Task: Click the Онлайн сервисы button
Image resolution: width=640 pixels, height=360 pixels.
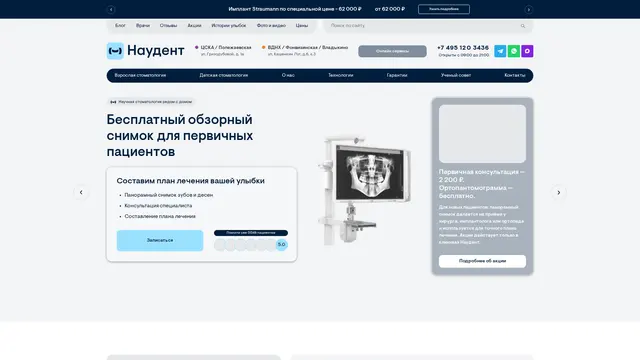Action: [x=392, y=51]
